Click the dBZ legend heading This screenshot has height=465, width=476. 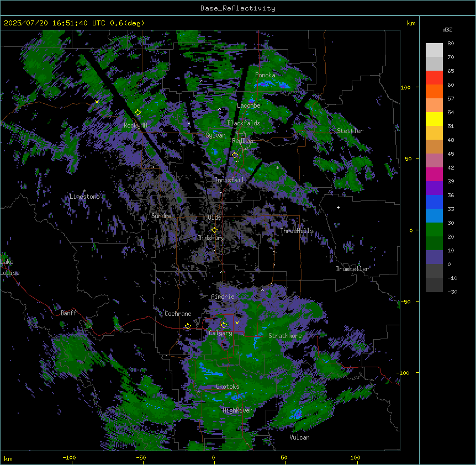pyautogui.click(x=447, y=30)
